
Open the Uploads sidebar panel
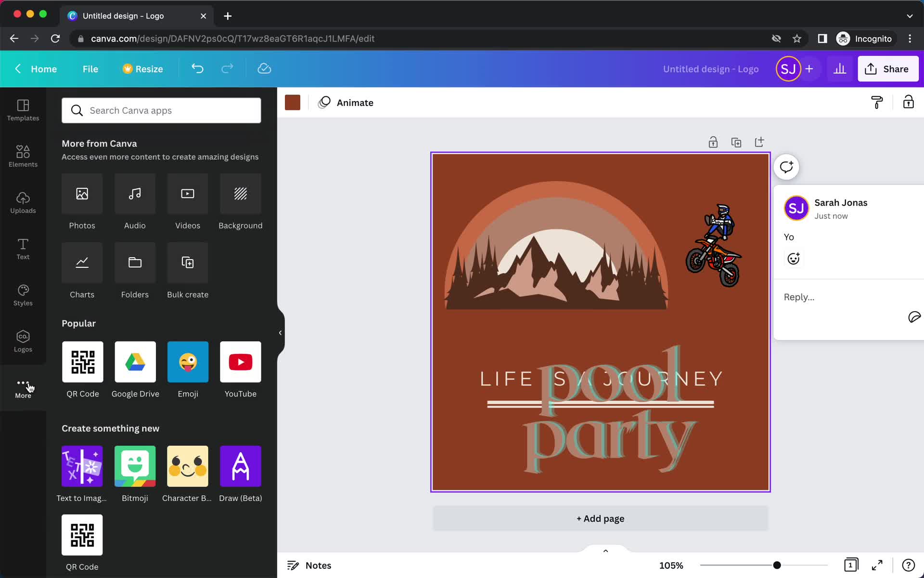coord(23,203)
